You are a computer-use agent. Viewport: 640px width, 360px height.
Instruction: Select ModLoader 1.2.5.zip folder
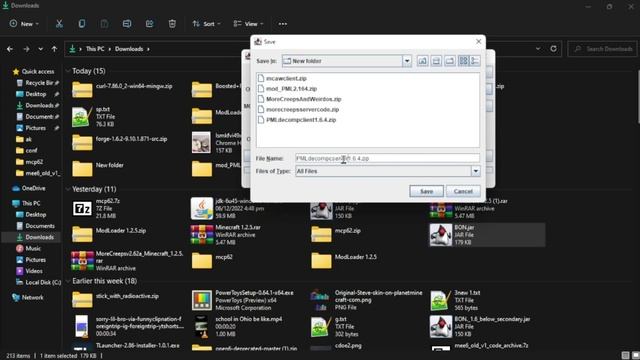pyautogui.click(x=109, y=234)
